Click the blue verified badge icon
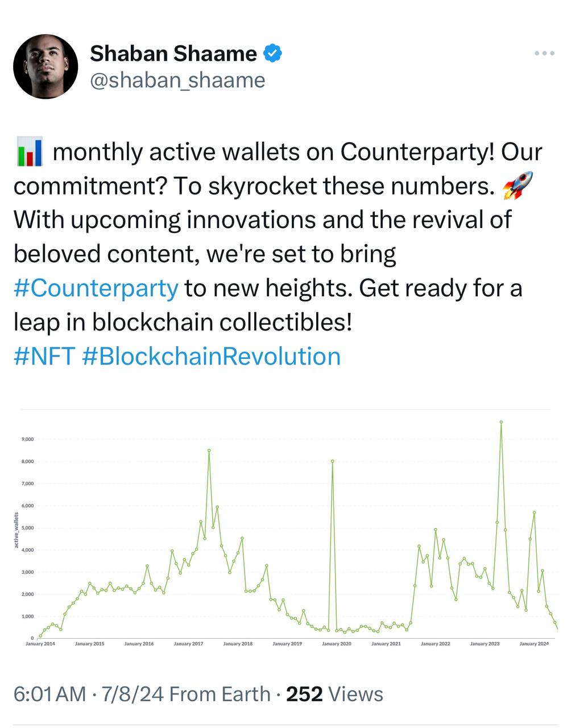Screen dimensions: 571x728 272,53
